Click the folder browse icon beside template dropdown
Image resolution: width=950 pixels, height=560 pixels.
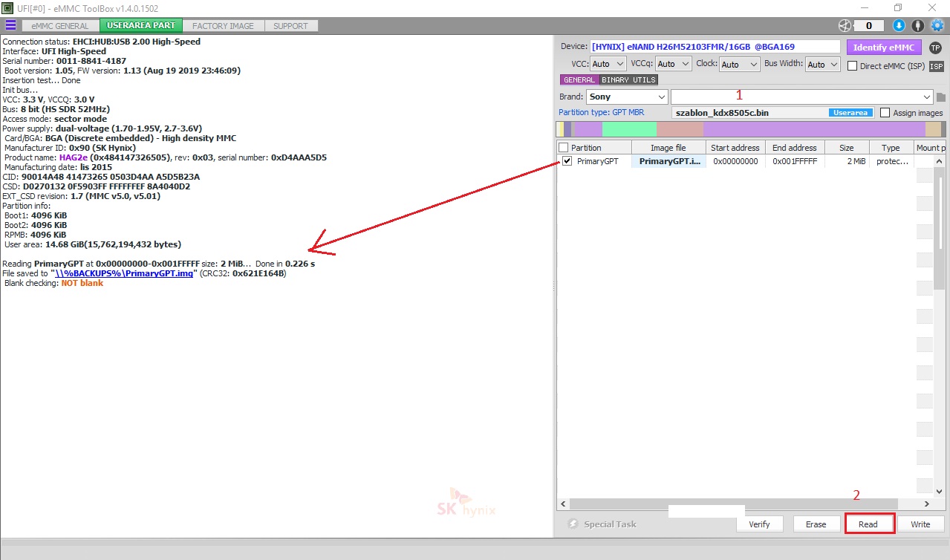pyautogui.click(x=941, y=97)
